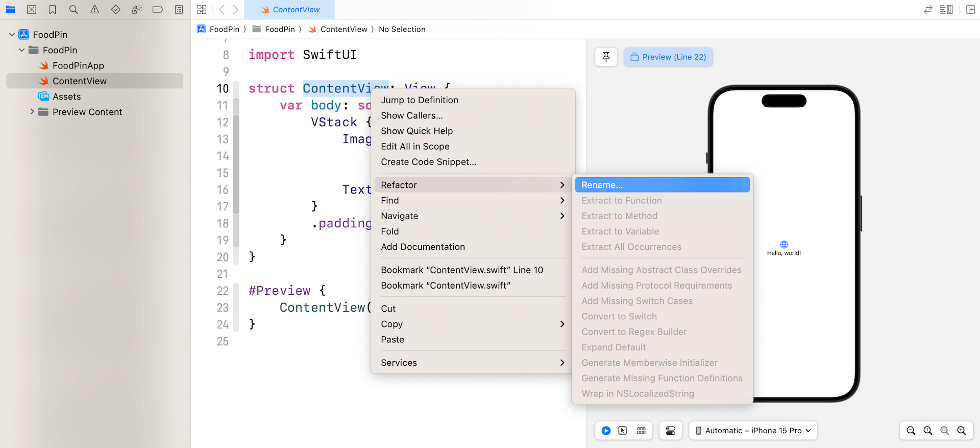Viewport: 980px width, 448px height.
Task: Expand the Services submenu
Action: (473, 363)
